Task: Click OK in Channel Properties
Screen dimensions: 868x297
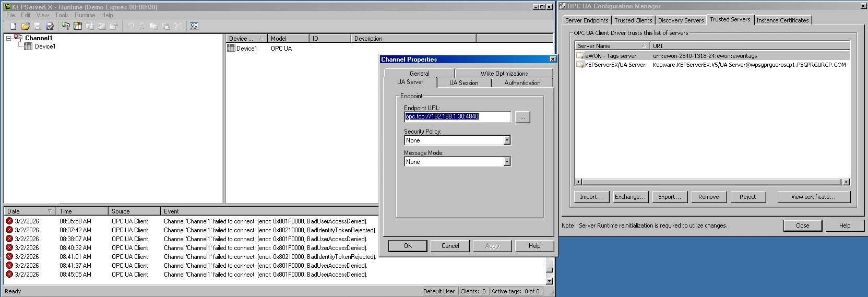Action: pyautogui.click(x=408, y=246)
